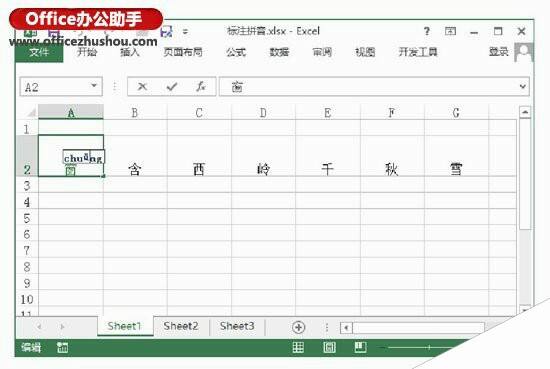The height and width of the screenshot is (369, 550).
Task: Open Insert Function fx button
Action: point(201,86)
